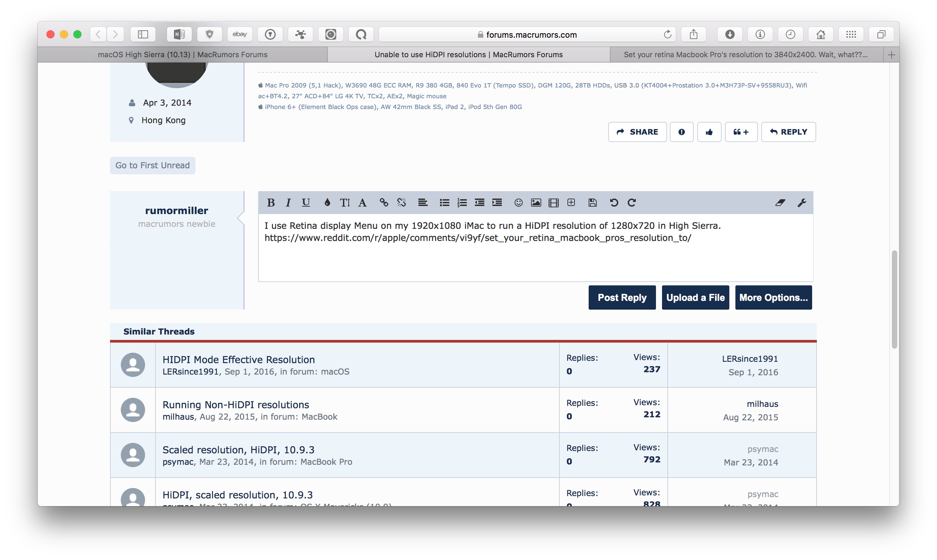Click the outdent icon in editor
937x560 pixels.
480,203
